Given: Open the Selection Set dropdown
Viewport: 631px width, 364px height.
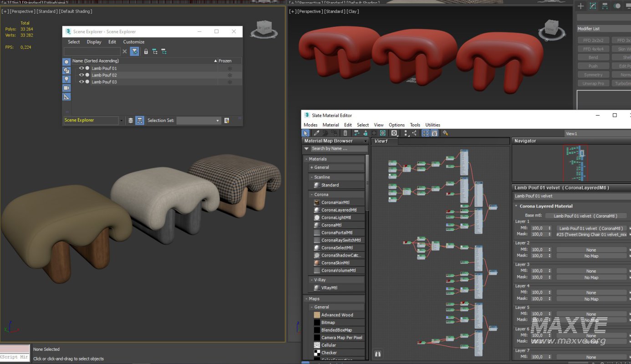Looking at the screenshot, I should coord(217,121).
